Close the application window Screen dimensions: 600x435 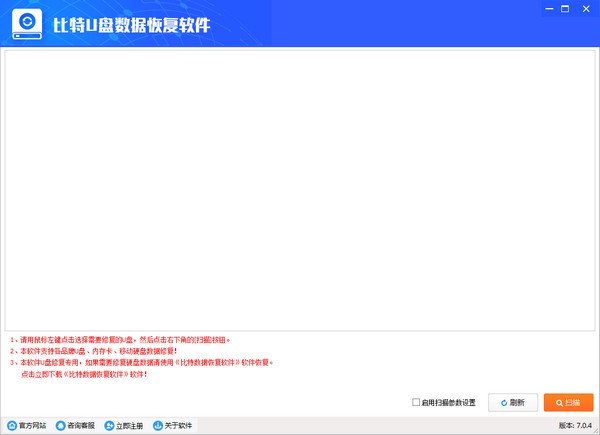[x=586, y=9]
